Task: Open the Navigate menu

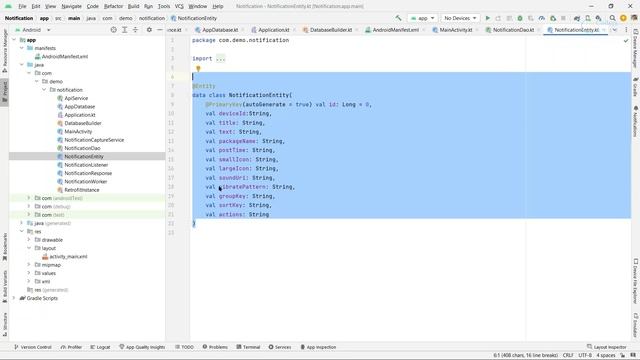Action: tap(71, 6)
